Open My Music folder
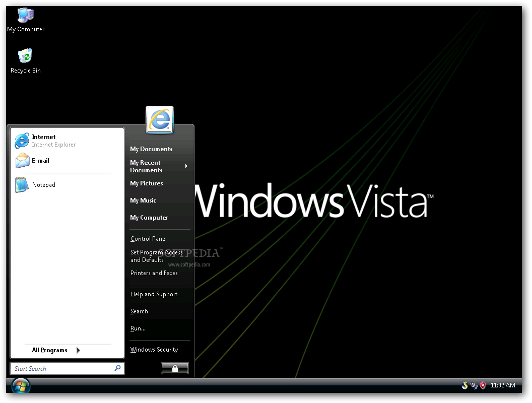Image resolution: width=532 pixels, height=403 pixels. [x=143, y=200]
